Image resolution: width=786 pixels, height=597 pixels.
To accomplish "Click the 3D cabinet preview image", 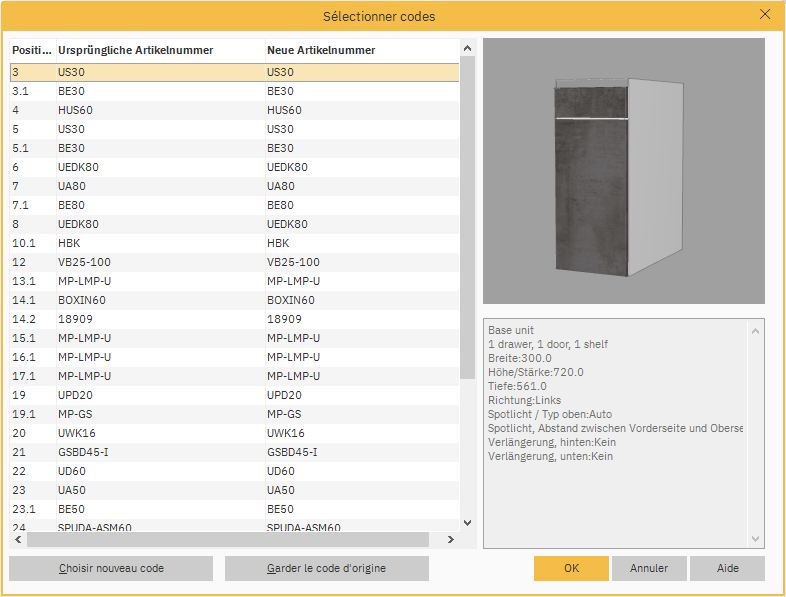I will (623, 171).
